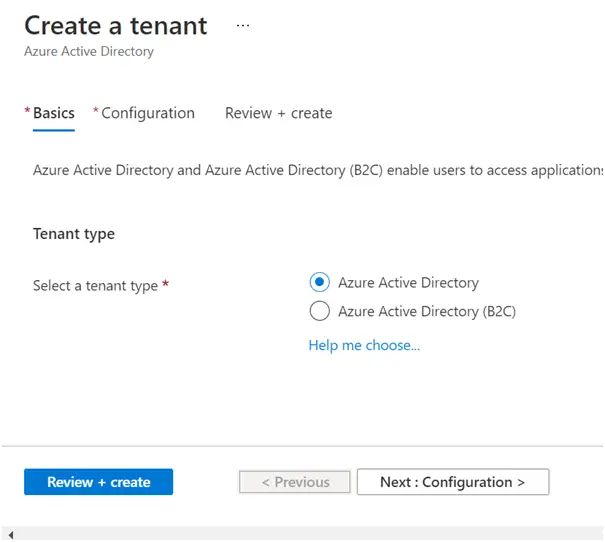Click the Tenant type section heading

pyautogui.click(x=74, y=234)
